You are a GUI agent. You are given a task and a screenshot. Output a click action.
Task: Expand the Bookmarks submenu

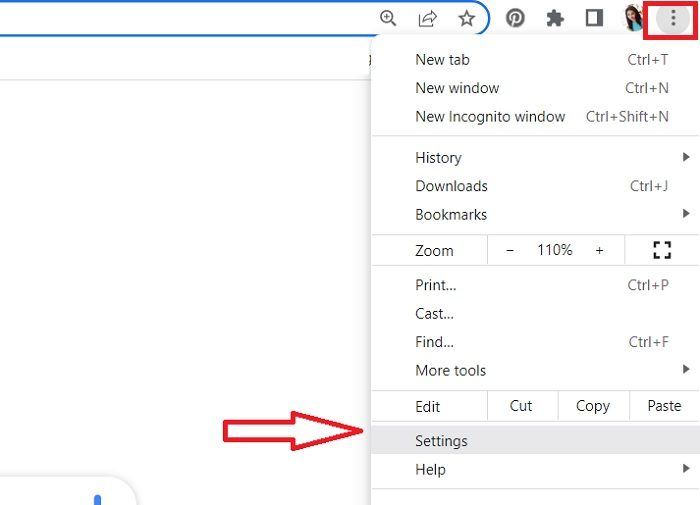pos(535,214)
